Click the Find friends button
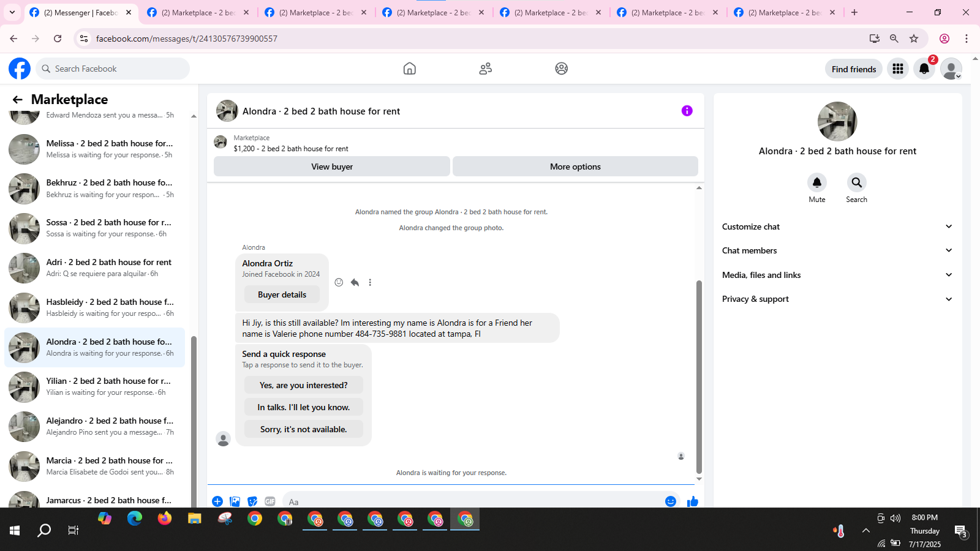The image size is (980, 551). coord(854,69)
